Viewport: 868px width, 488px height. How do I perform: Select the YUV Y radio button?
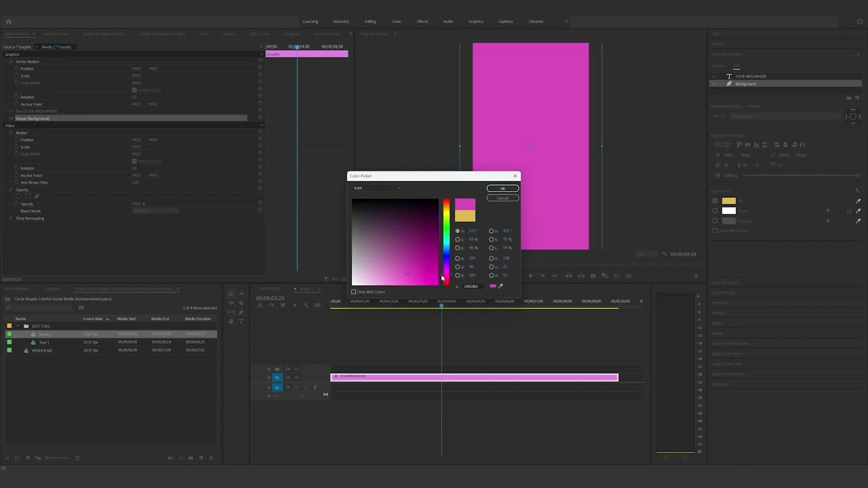point(492,258)
